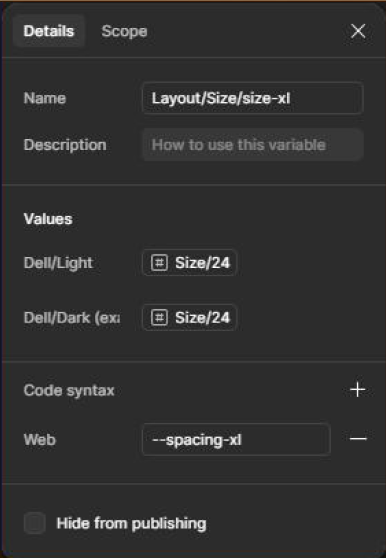Enable the Hide from publishing checkbox
This screenshot has height=558, width=386.
coord(35,523)
